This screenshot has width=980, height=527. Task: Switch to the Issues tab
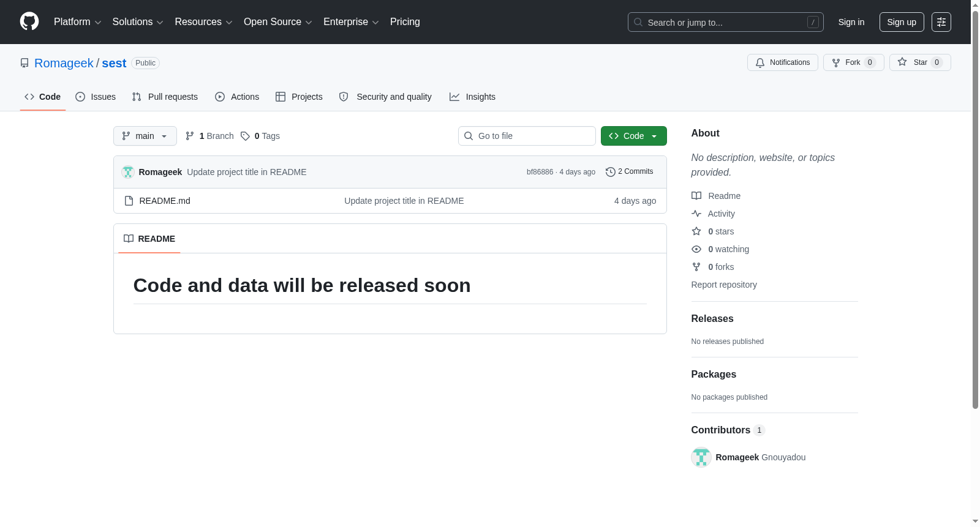click(x=96, y=97)
